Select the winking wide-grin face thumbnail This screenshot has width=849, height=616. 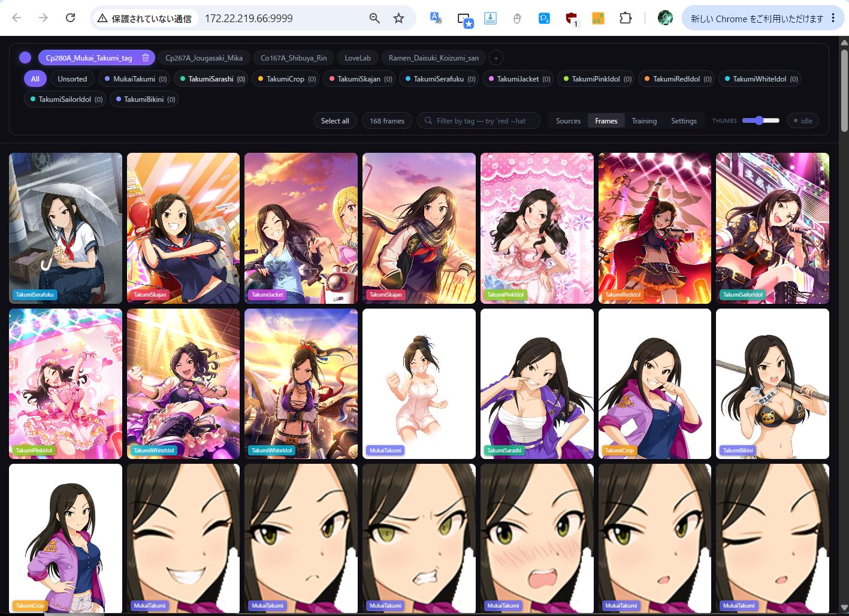(183, 539)
